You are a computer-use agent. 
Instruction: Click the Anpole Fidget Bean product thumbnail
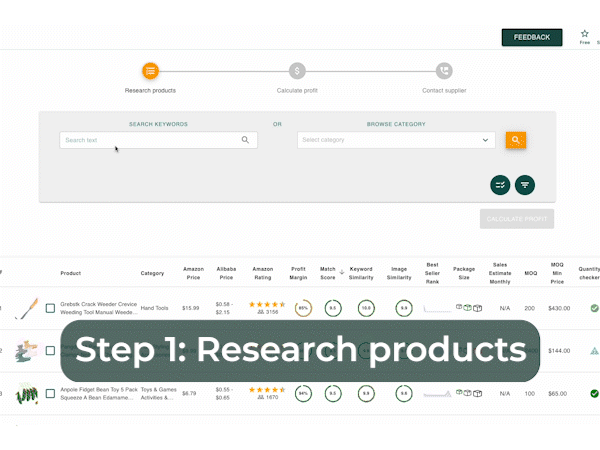27,393
